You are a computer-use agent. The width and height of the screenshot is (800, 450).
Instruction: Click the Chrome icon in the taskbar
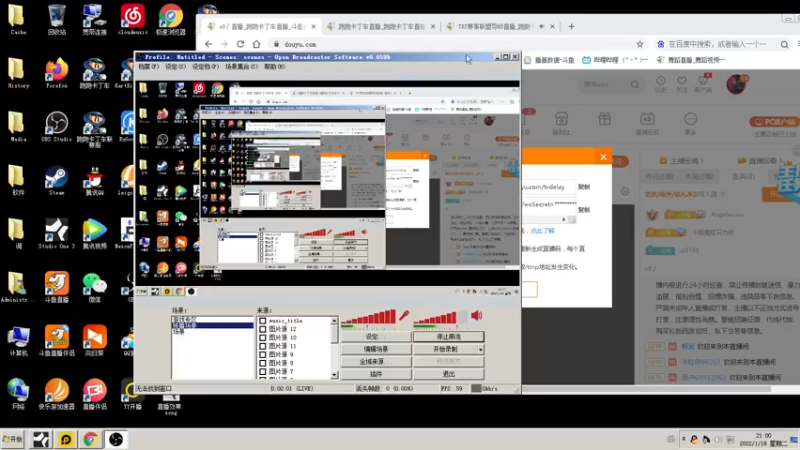91,439
